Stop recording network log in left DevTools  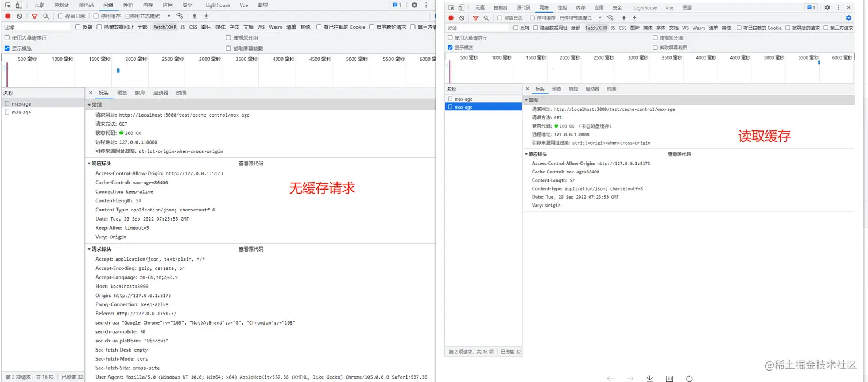coord(8,17)
